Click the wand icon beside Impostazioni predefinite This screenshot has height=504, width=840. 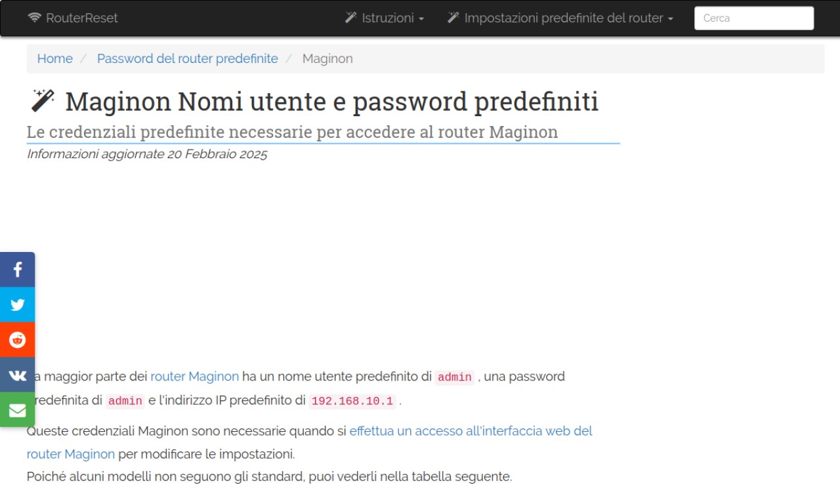[453, 18]
